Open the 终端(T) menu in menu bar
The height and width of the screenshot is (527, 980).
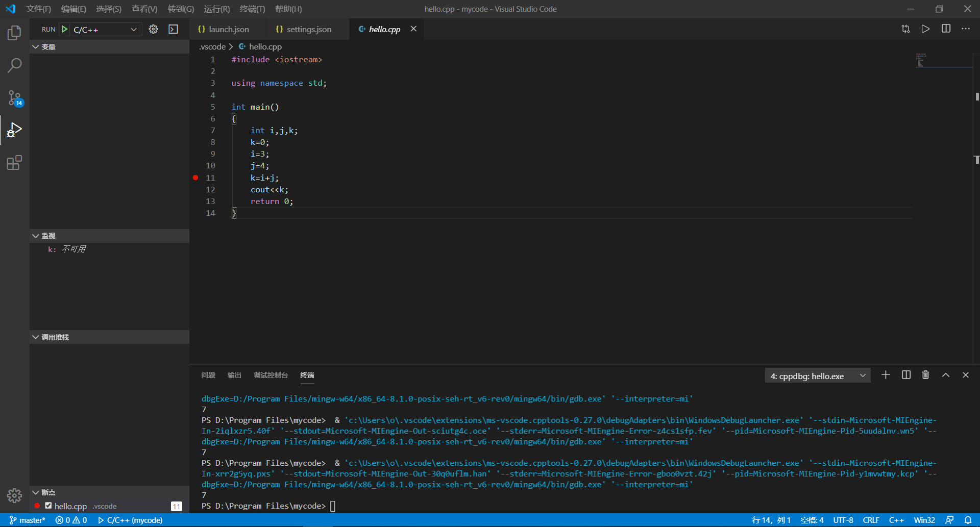[x=252, y=9]
